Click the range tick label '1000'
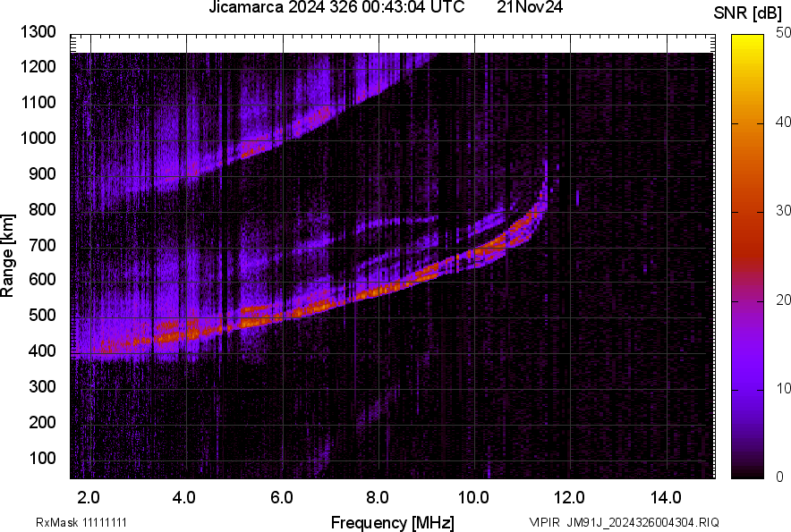 [x=38, y=138]
